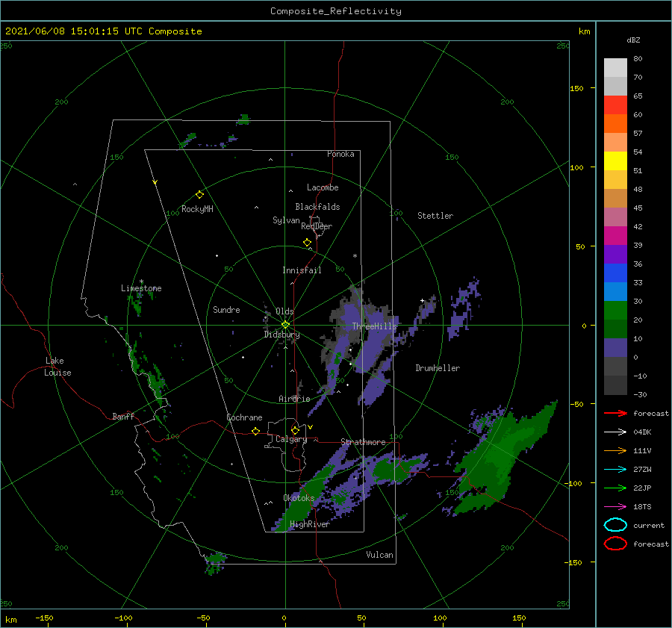The width and height of the screenshot is (672, 628).
Task: Click the Stettler city label
Action: pos(435,216)
